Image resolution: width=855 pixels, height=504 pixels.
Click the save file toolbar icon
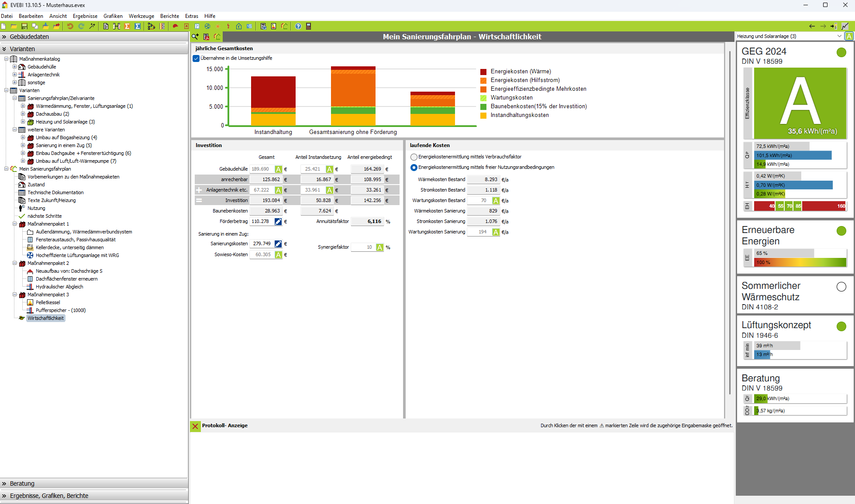click(x=24, y=26)
